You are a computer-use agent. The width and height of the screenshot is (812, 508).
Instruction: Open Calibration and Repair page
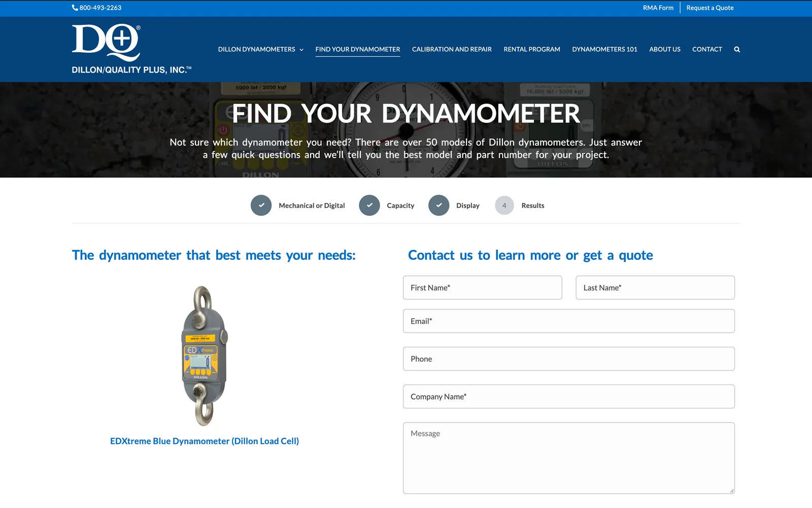click(x=452, y=49)
